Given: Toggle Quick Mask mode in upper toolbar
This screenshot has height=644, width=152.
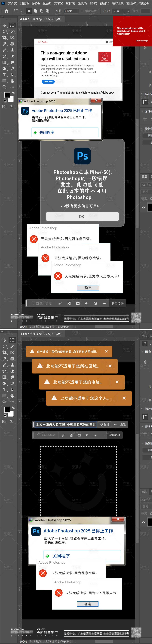Looking at the screenshot, I should [x=4, y=106].
